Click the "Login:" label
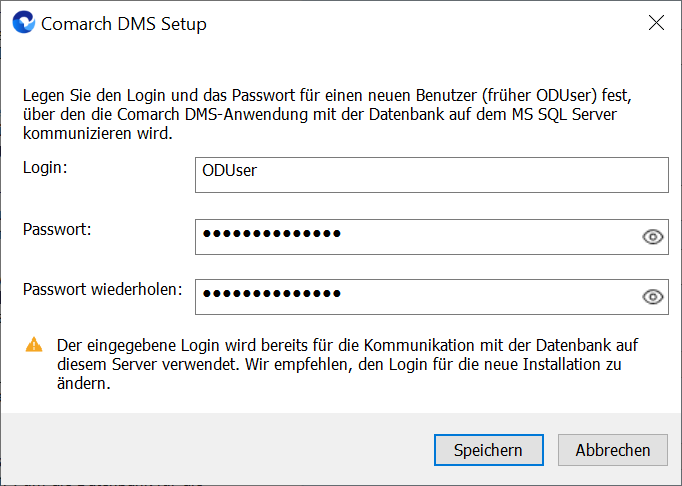Screen dimensions: 682x486 coord(45,167)
